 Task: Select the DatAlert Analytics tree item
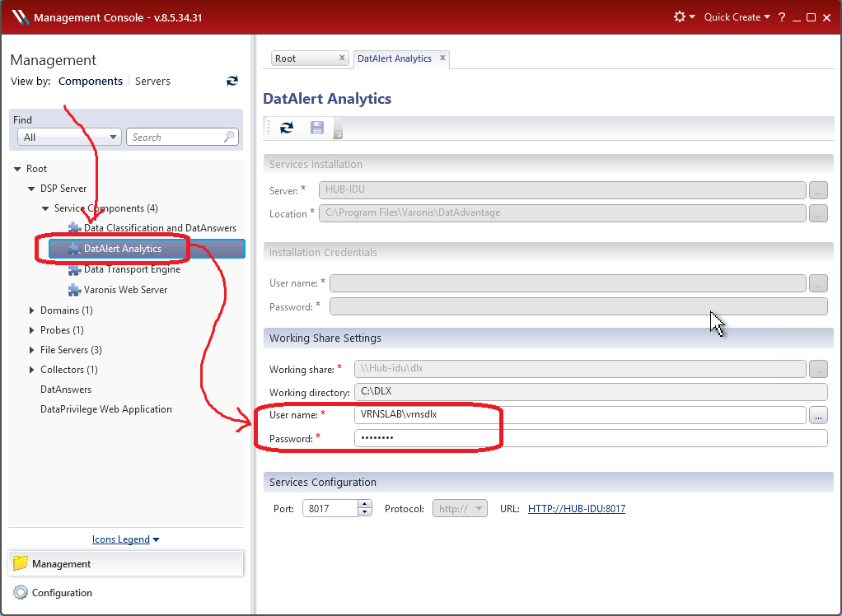[147, 249]
